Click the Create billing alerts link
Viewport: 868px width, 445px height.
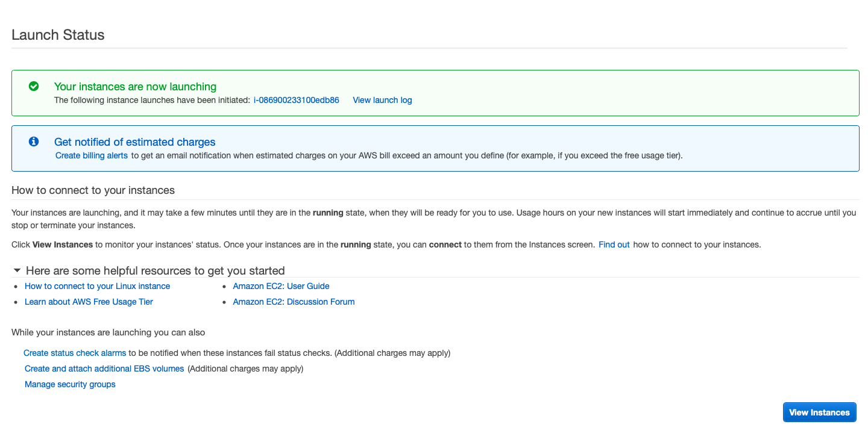pos(92,155)
